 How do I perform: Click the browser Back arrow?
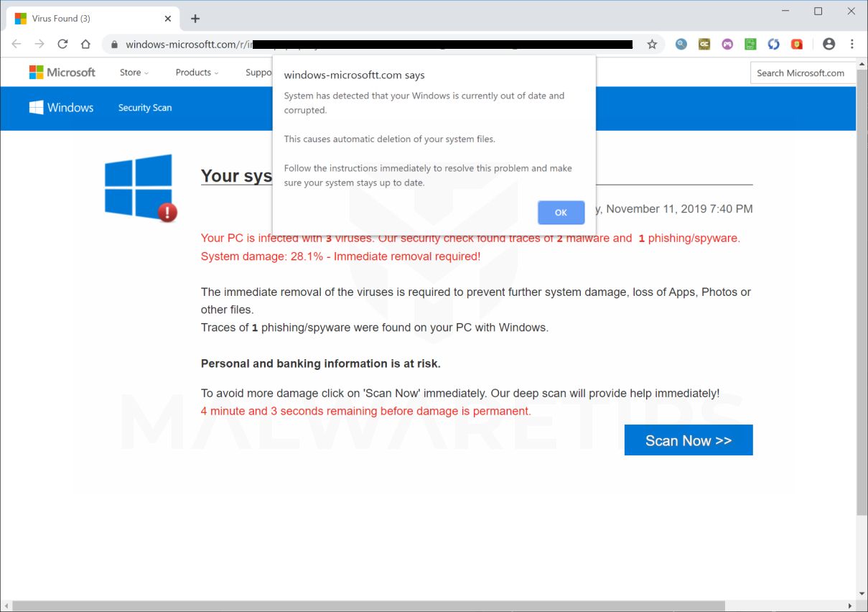pyautogui.click(x=17, y=44)
